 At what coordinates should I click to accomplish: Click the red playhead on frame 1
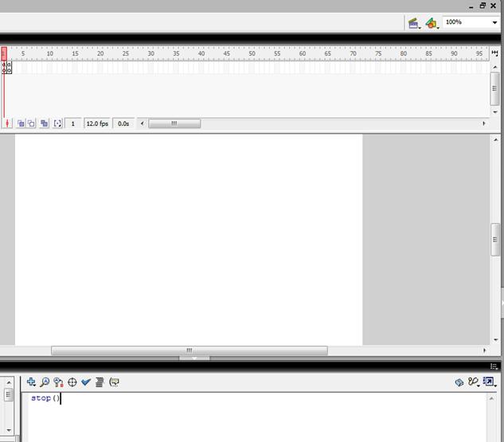[4, 53]
